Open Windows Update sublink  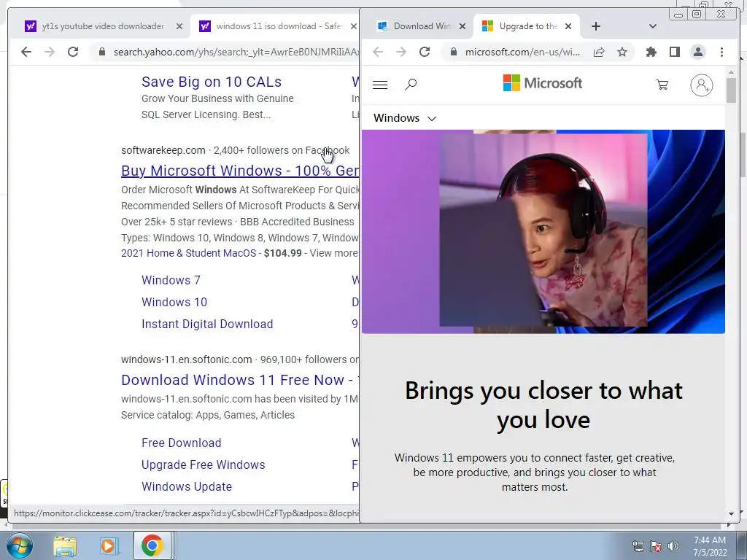click(x=187, y=486)
